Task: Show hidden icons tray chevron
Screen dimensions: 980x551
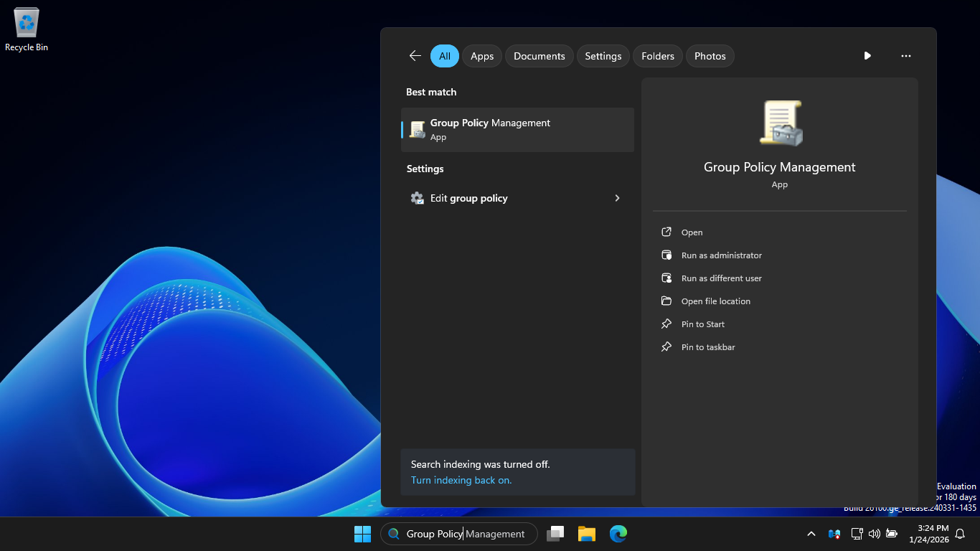Action: pos(811,534)
